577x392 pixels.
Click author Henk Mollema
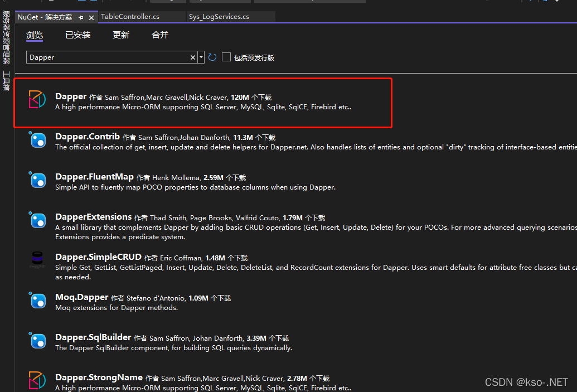(x=176, y=178)
